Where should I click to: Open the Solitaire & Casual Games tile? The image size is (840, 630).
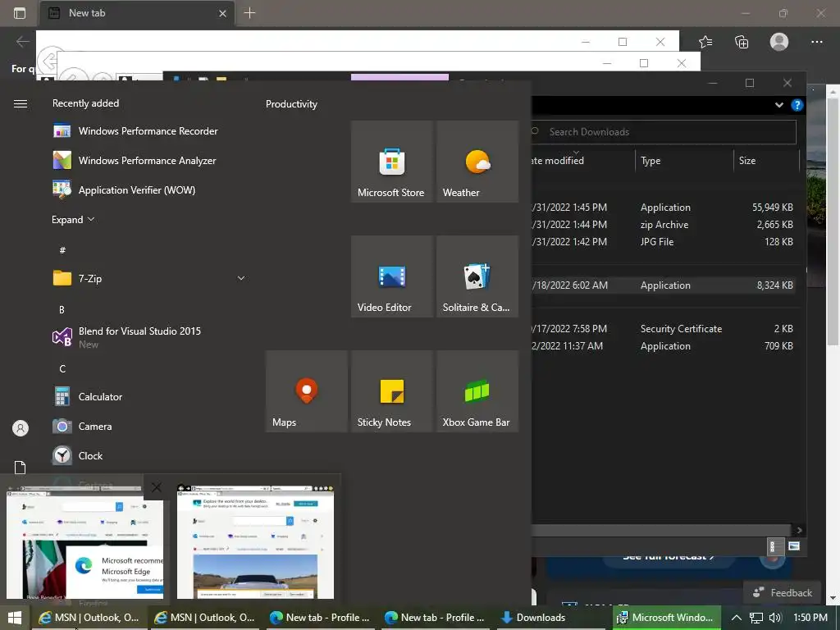point(477,276)
